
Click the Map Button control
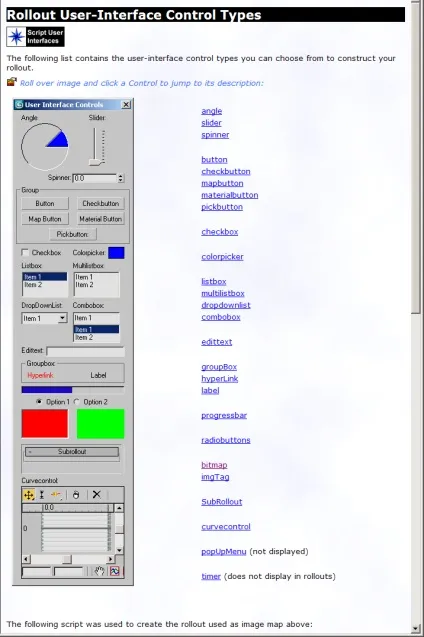(x=45, y=219)
